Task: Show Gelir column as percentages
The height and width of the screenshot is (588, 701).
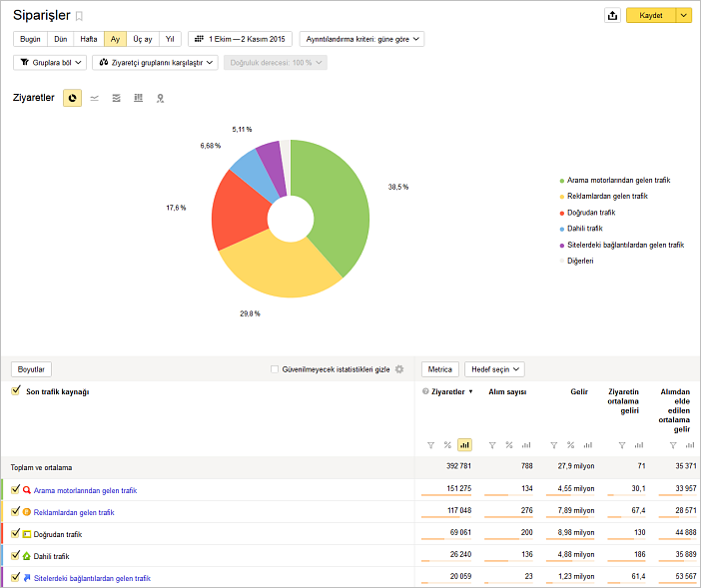Action: pos(570,445)
